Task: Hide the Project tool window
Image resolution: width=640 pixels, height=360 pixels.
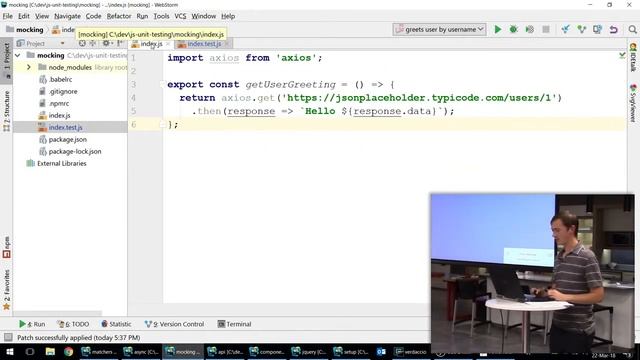Action: pos(120,43)
